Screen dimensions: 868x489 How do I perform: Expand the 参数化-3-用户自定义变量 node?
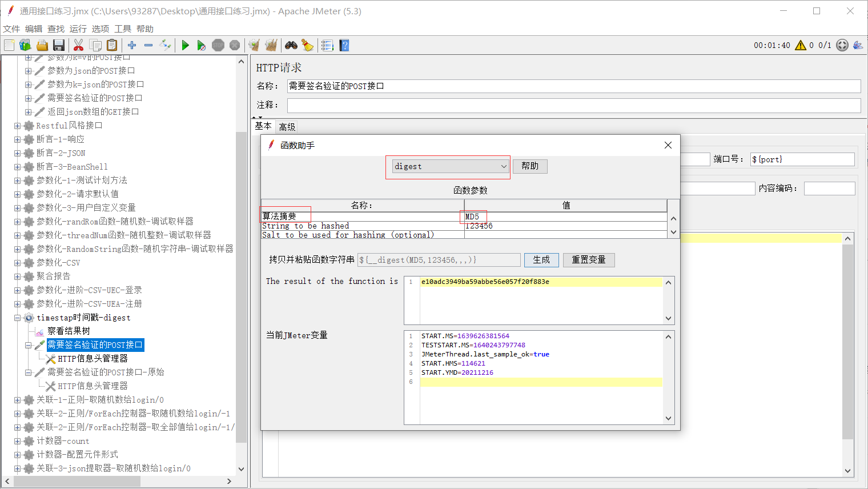coord(17,208)
